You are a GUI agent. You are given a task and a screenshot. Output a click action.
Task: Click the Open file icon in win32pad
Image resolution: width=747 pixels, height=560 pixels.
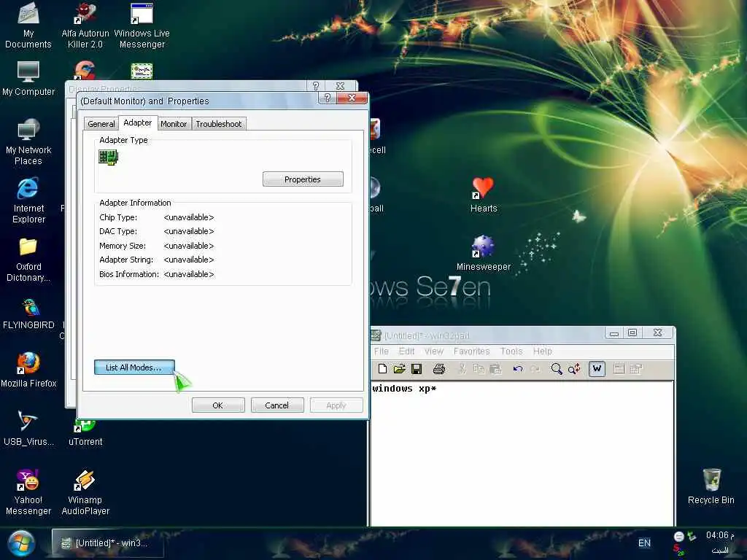click(399, 368)
